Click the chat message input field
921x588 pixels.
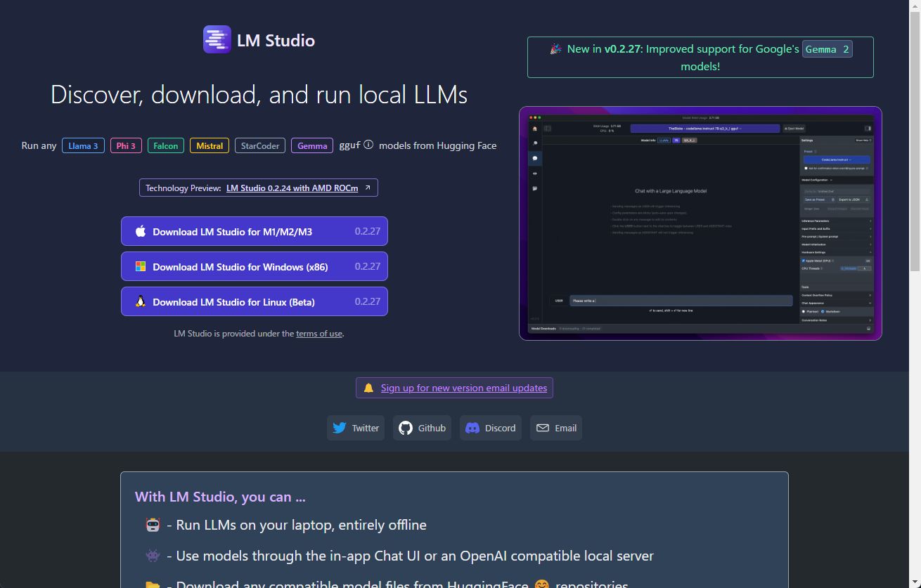(679, 300)
